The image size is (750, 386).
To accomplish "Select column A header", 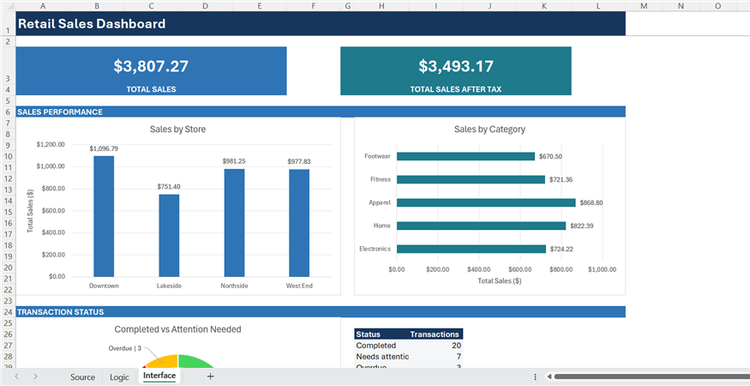I will 43,6.
